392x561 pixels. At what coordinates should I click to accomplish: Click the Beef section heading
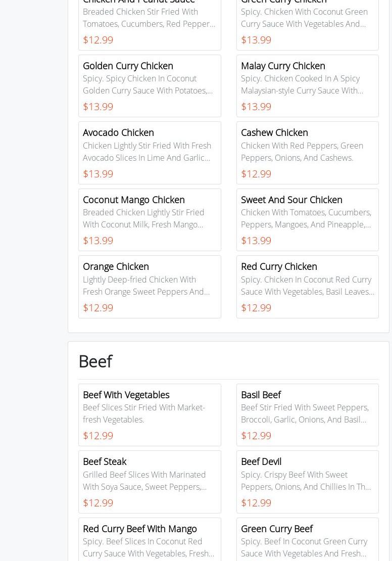tap(95, 361)
